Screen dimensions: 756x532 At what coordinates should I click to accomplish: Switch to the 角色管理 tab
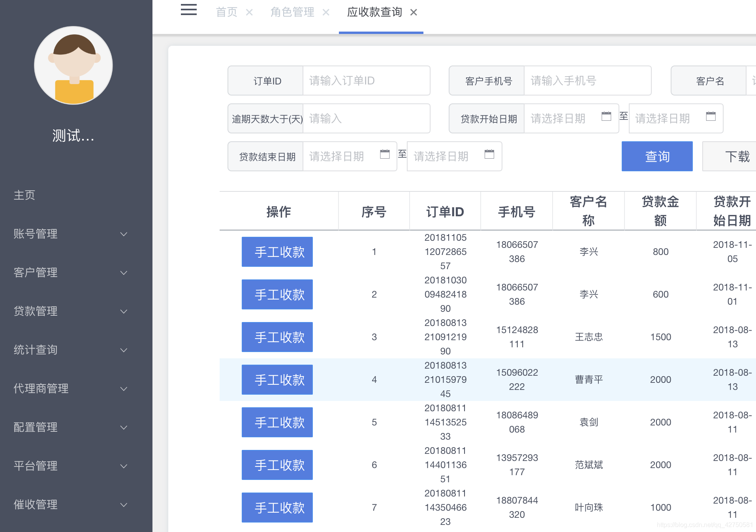[292, 12]
